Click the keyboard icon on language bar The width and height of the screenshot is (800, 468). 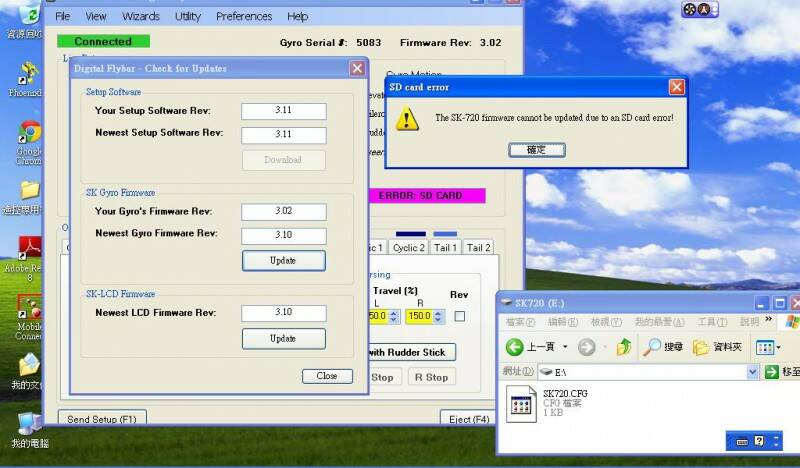(742, 441)
